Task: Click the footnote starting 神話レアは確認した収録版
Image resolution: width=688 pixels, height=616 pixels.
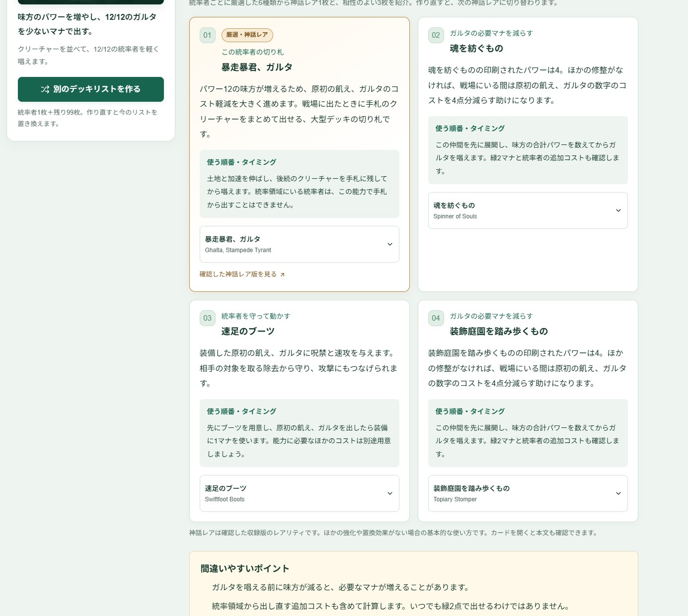Action: 393,533
